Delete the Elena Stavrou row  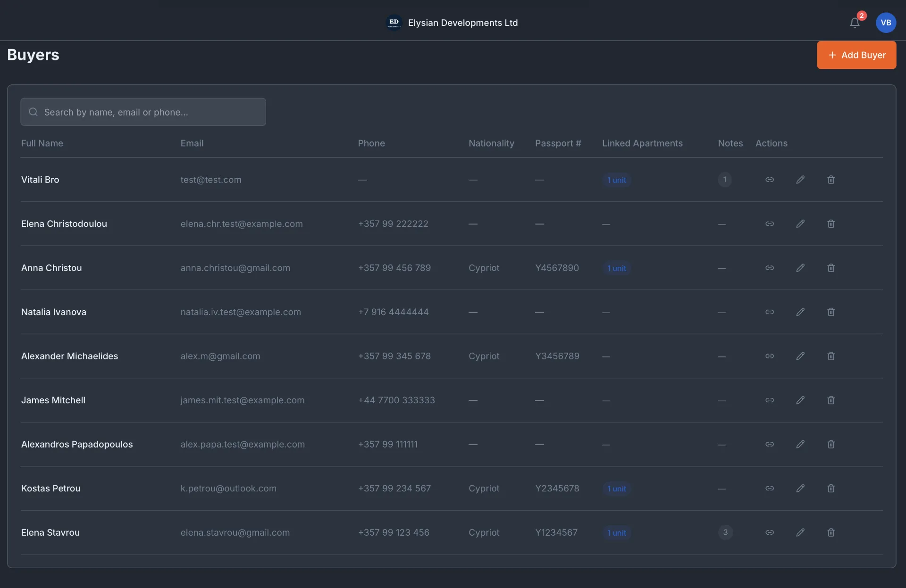(x=831, y=532)
